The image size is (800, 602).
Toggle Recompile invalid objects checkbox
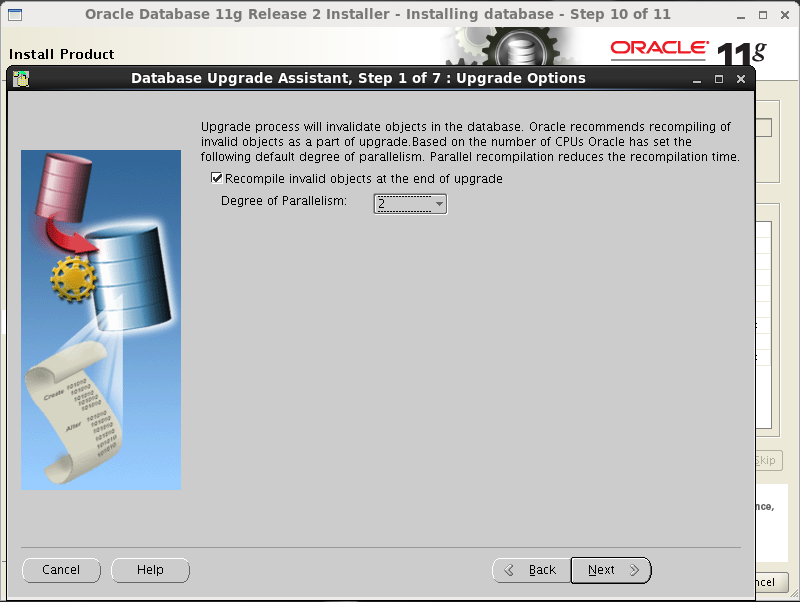(x=217, y=178)
